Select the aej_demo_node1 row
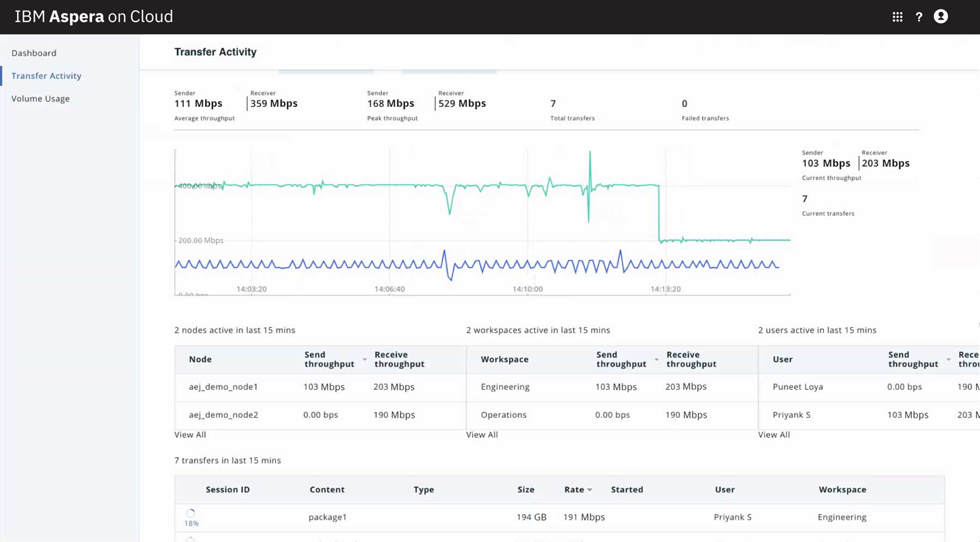 pyautogui.click(x=224, y=387)
